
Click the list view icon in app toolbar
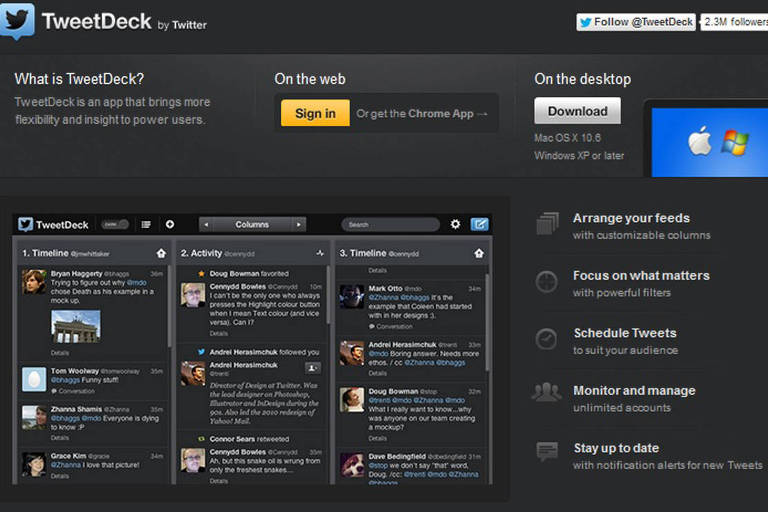[146, 224]
